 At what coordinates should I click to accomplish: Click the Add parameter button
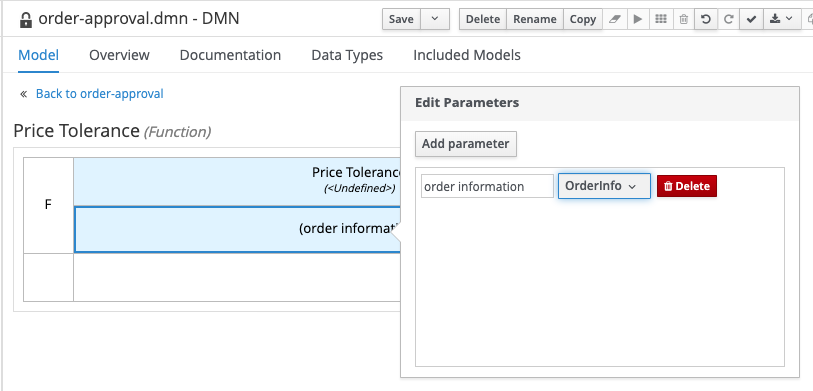(x=466, y=144)
